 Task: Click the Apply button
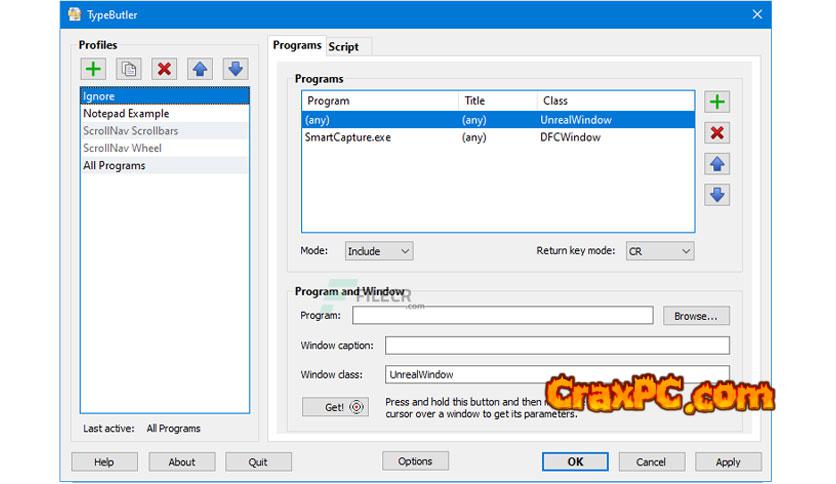point(728,462)
